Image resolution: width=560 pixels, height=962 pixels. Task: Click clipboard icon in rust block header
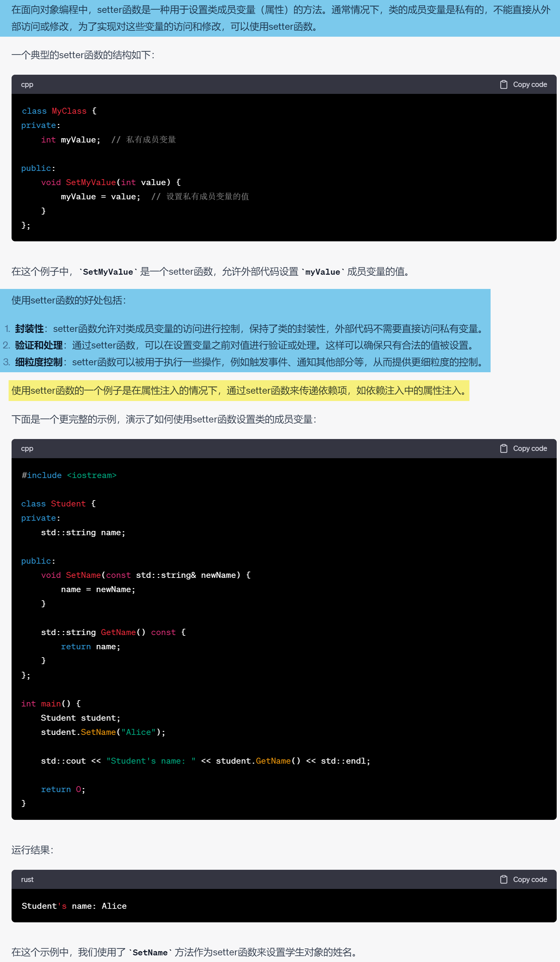click(503, 879)
